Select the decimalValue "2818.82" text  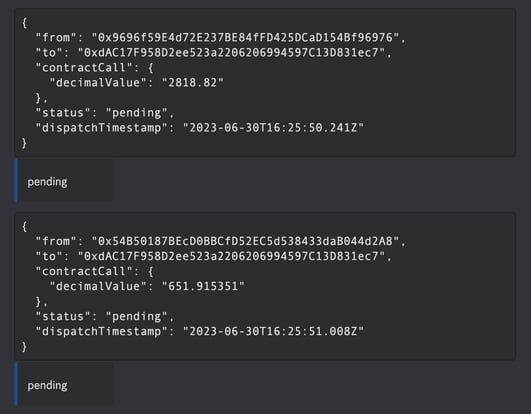[x=193, y=83]
